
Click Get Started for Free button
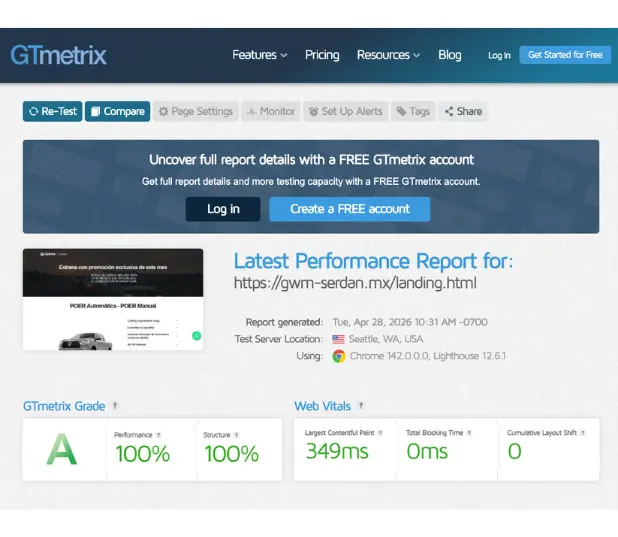[x=565, y=55]
